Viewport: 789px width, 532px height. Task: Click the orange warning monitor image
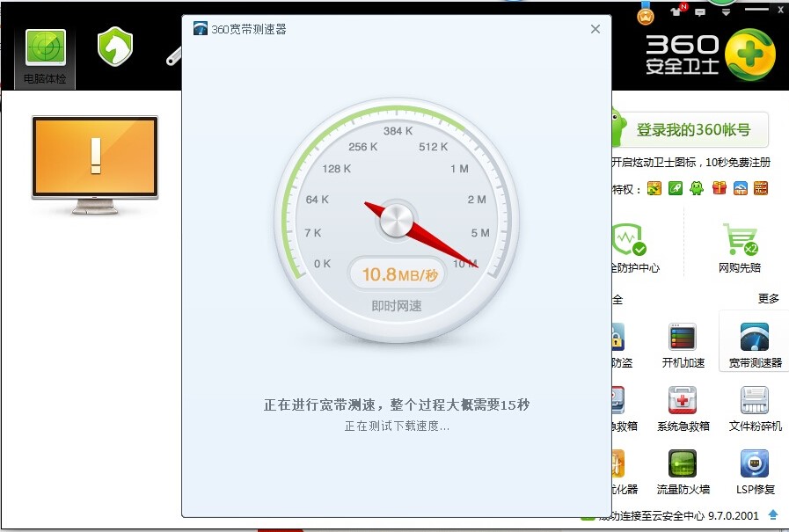(95, 164)
